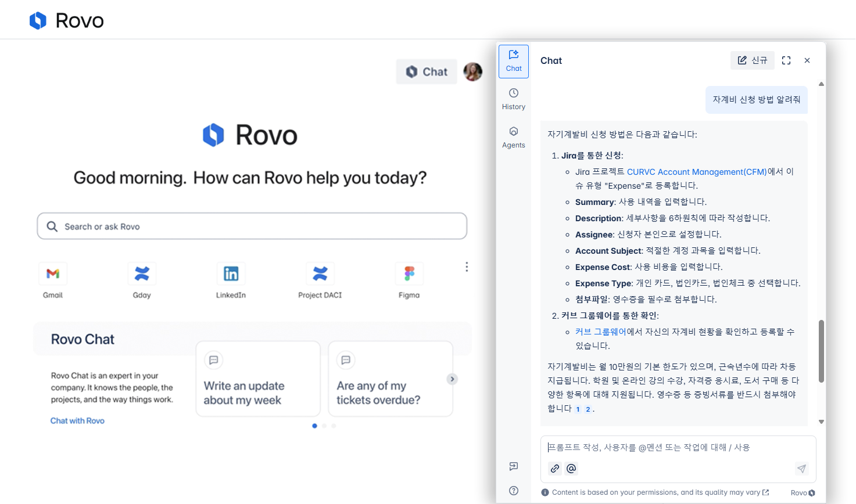Select 'Write an update about my week' card
The height and width of the screenshot is (504, 856).
click(x=258, y=379)
